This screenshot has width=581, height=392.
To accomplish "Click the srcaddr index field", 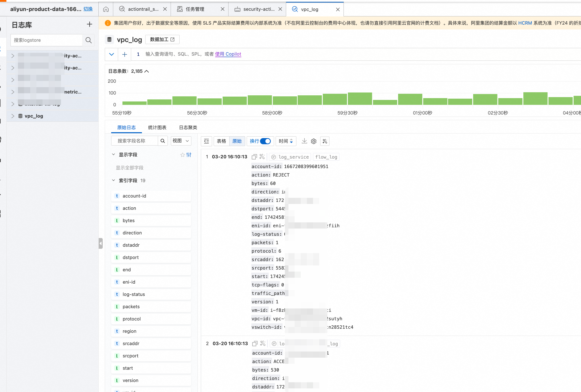I will tap(151, 344).
